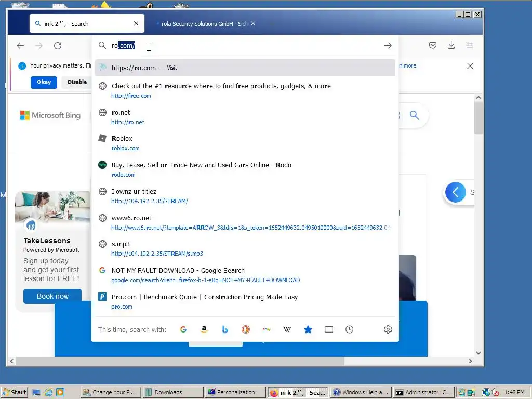Viewport: 532px width, 399px height.
Task: Click the address bar text field
Action: (244, 46)
